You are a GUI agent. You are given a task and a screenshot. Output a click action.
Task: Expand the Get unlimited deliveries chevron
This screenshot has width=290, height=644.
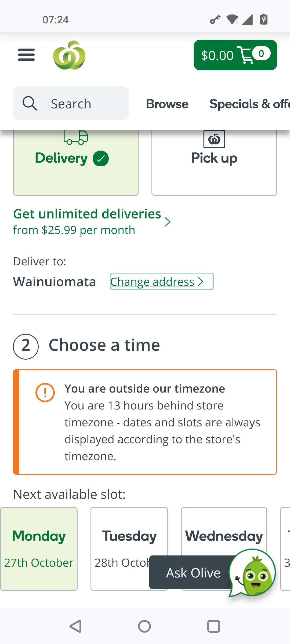click(x=167, y=222)
